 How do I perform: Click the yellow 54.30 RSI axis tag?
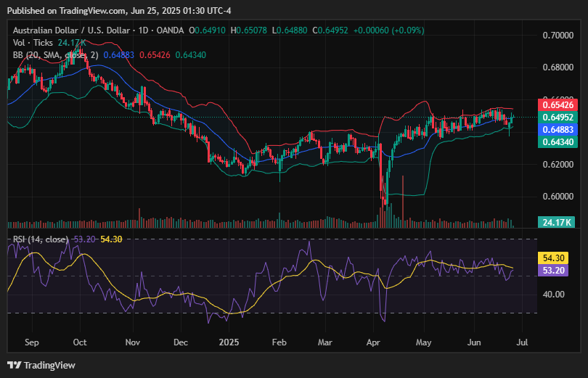[x=553, y=258]
